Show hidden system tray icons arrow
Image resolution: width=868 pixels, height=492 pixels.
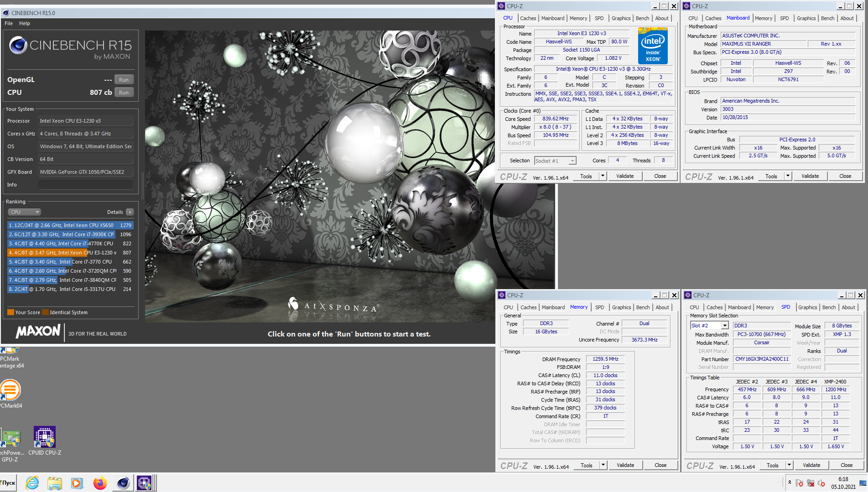(x=790, y=482)
